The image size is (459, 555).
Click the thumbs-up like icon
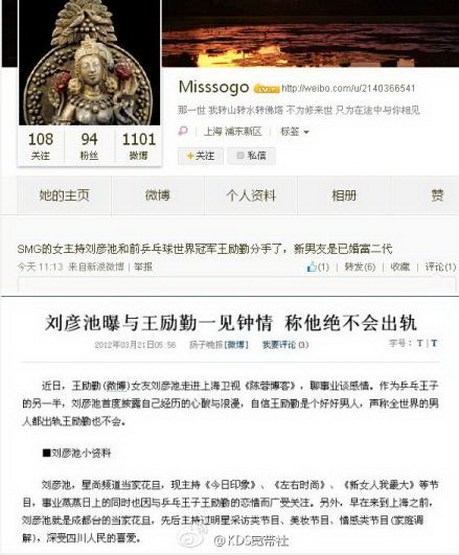(x=311, y=267)
